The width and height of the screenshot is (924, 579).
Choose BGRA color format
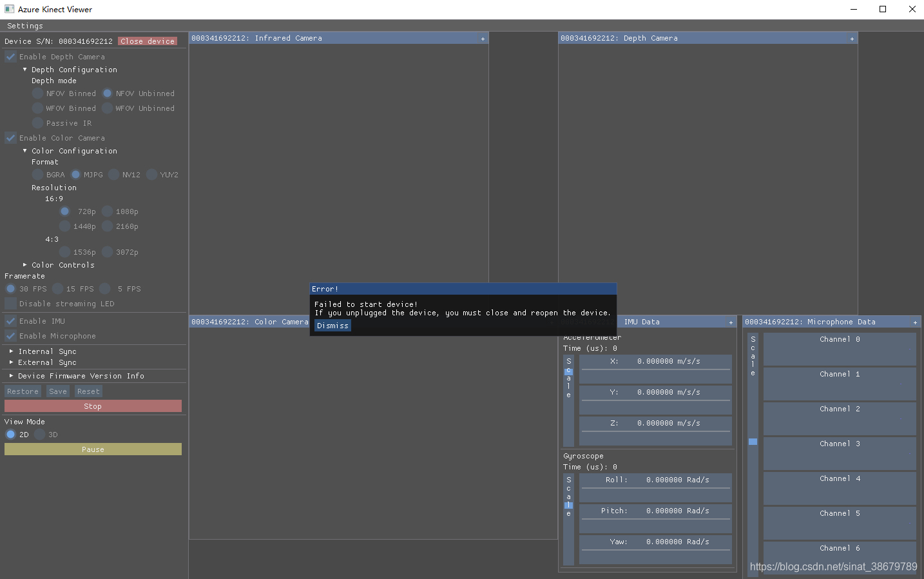coord(37,175)
